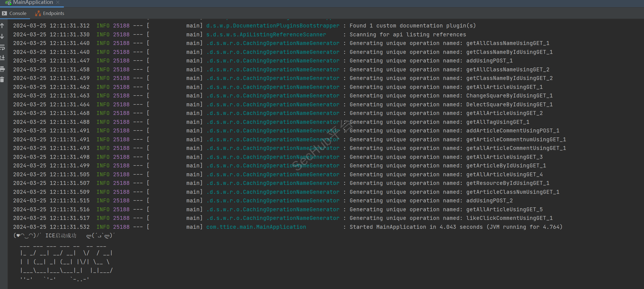The image size is (644, 289).
Task: Click the likeClickCommentUsingGET_1 operation name
Action: [x=509, y=218]
